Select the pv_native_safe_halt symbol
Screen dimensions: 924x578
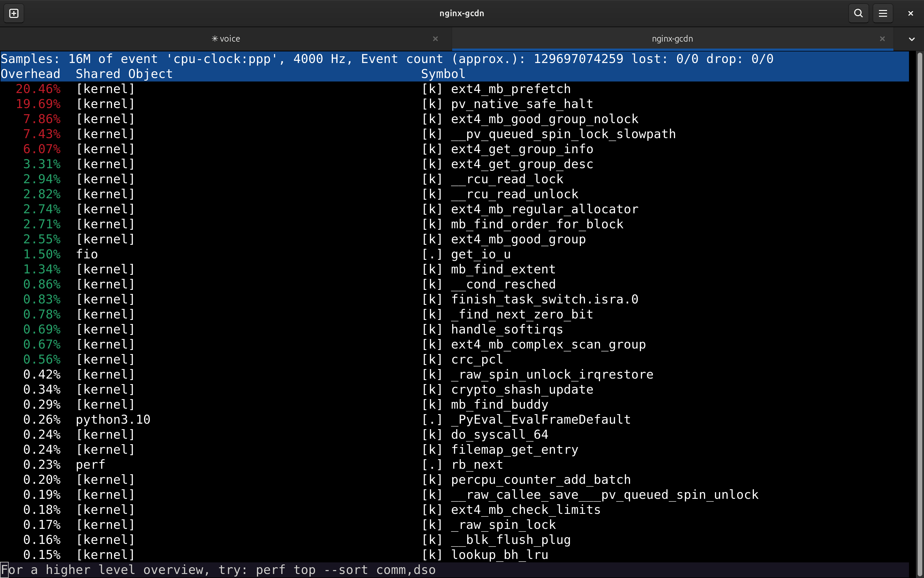pos(521,104)
